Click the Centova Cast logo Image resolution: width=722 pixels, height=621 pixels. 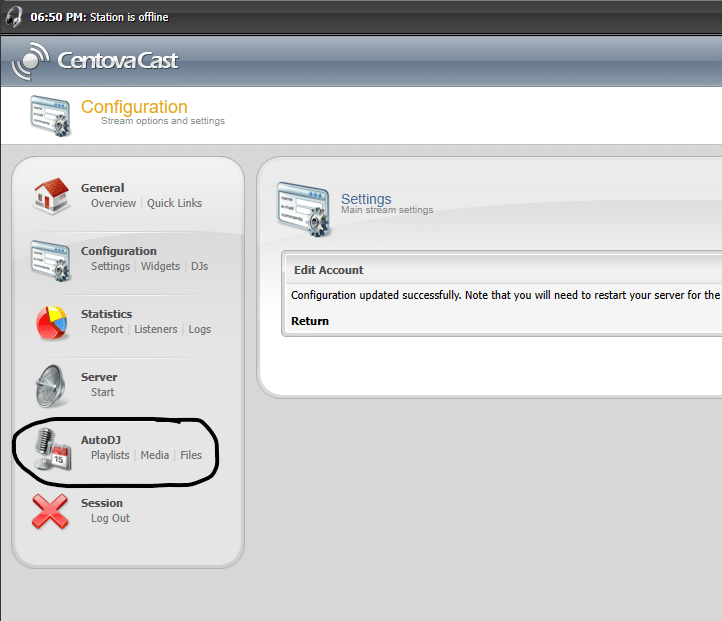[95, 61]
